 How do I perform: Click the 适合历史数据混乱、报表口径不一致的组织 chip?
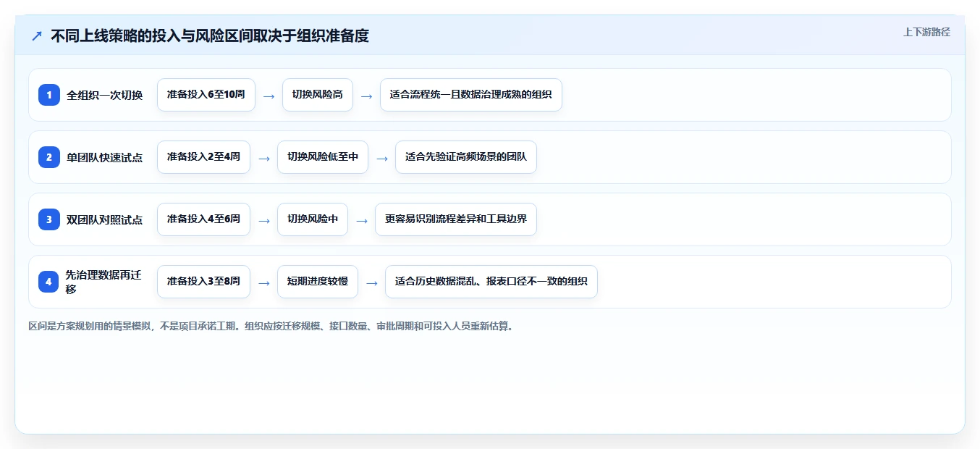point(491,282)
